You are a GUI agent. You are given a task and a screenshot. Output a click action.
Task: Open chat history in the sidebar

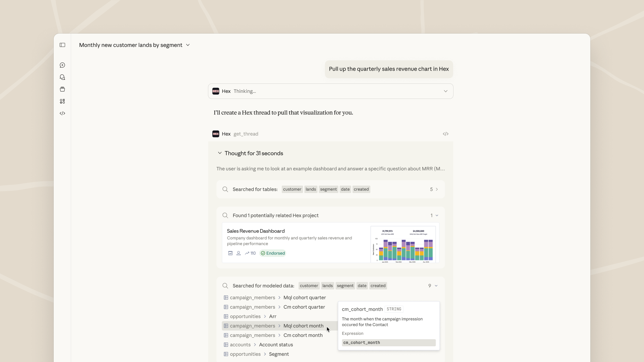(x=62, y=77)
